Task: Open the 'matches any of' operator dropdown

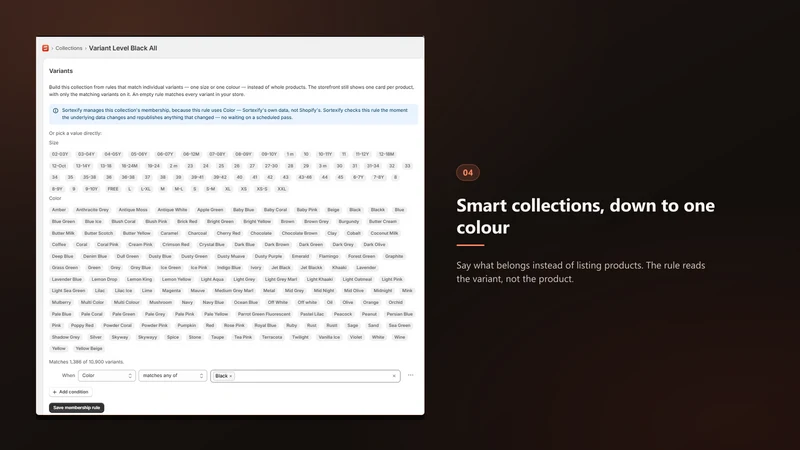Action: [172, 376]
